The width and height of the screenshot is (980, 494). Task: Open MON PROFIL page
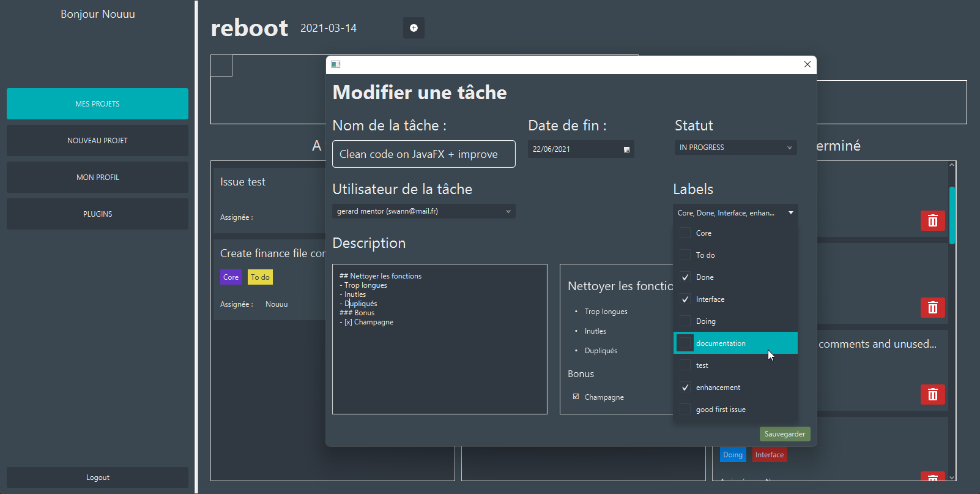(x=97, y=178)
